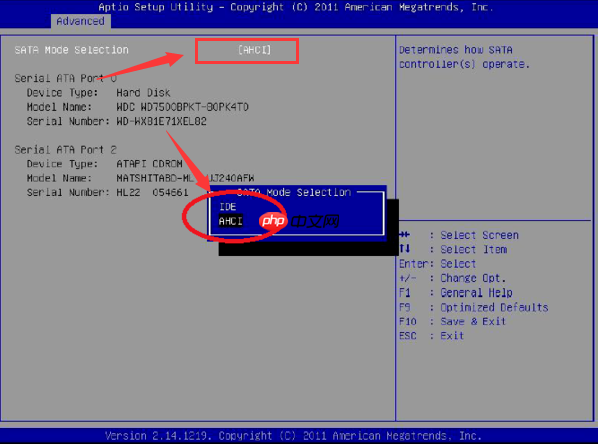This screenshot has height=444, width=598.
Task: Choose AHCI option in the popup
Action: 230,221
